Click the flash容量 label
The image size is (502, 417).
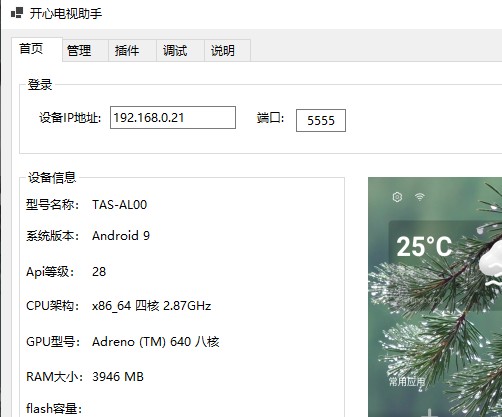[x=54, y=408]
